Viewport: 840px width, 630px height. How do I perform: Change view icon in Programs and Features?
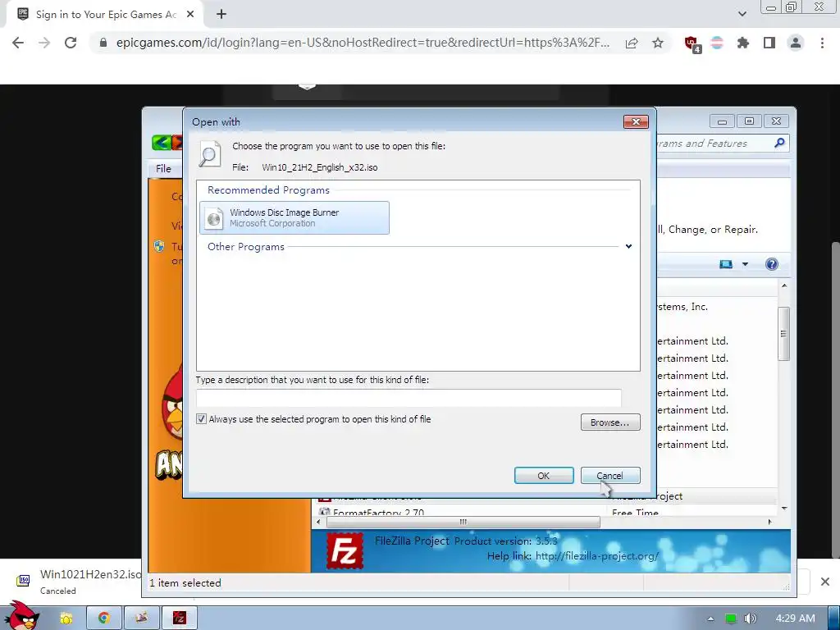click(726, 264)
